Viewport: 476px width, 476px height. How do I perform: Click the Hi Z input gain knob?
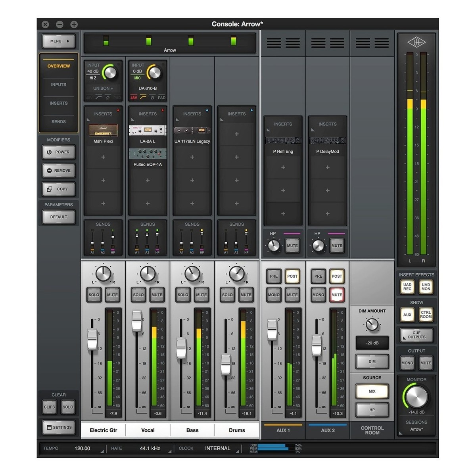coord(110,73)
